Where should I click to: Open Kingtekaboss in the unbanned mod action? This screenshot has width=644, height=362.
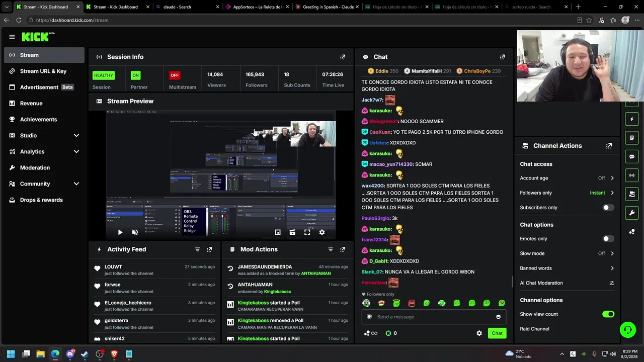278,292
